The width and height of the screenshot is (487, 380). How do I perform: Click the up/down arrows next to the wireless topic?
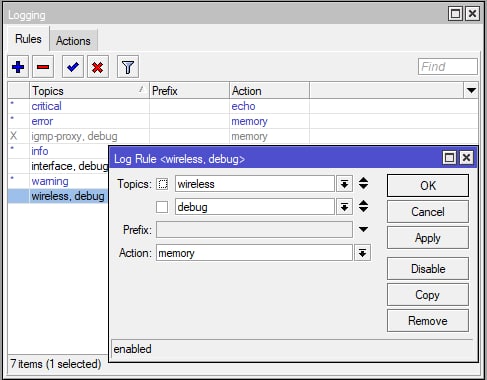363,184
